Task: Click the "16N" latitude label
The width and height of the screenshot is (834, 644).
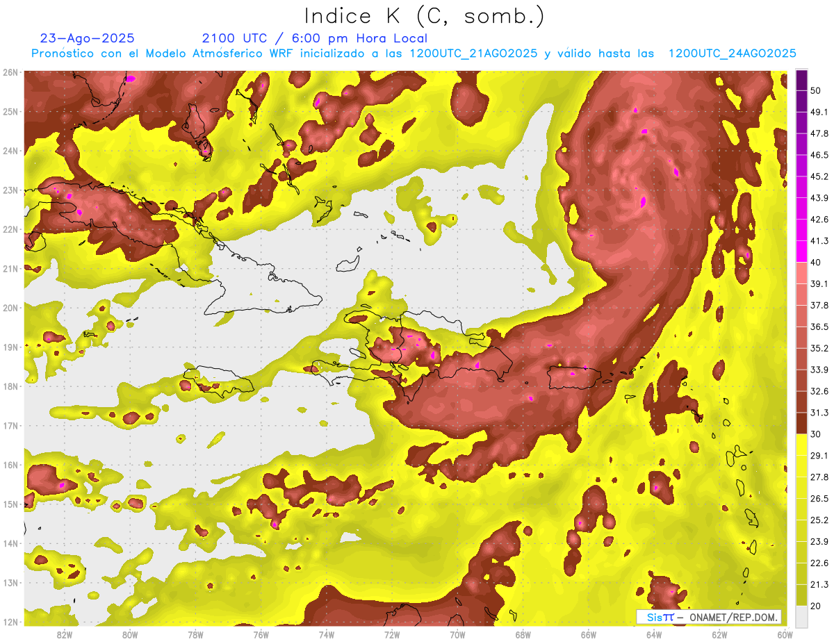Action: 10,465
